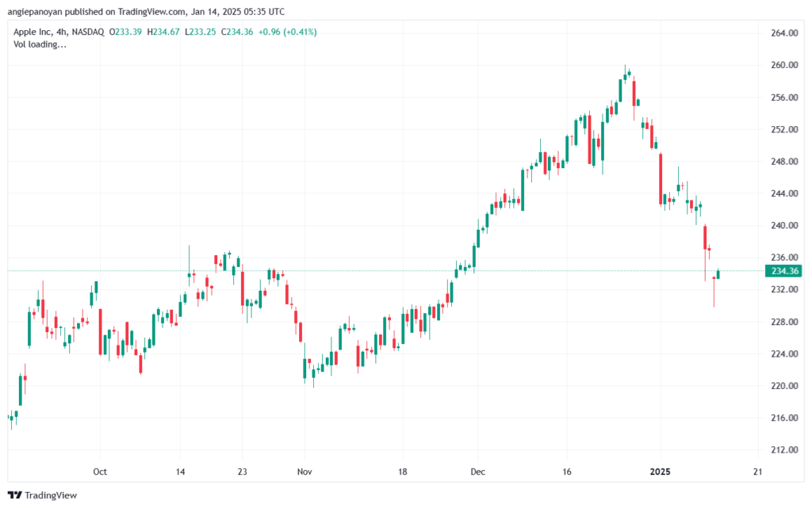812x508 pixels.
Task: Click the 2025 year axis label
Action: point(661,472)
